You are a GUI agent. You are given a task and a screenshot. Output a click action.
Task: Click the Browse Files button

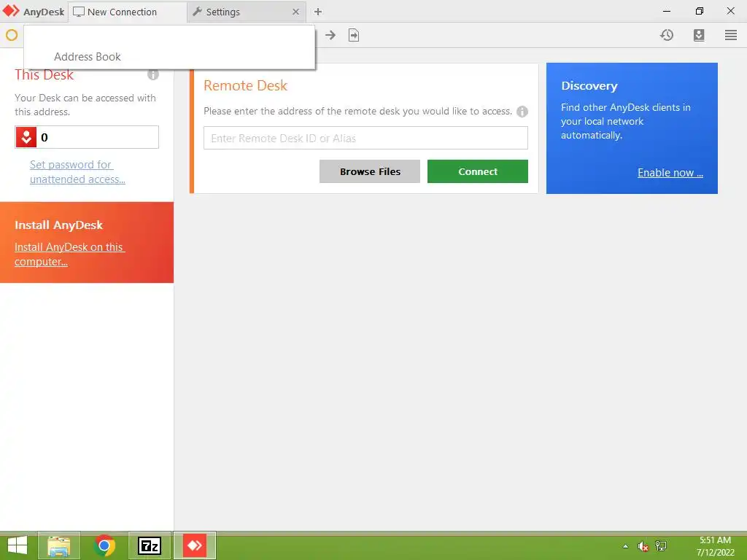(370, 171)
